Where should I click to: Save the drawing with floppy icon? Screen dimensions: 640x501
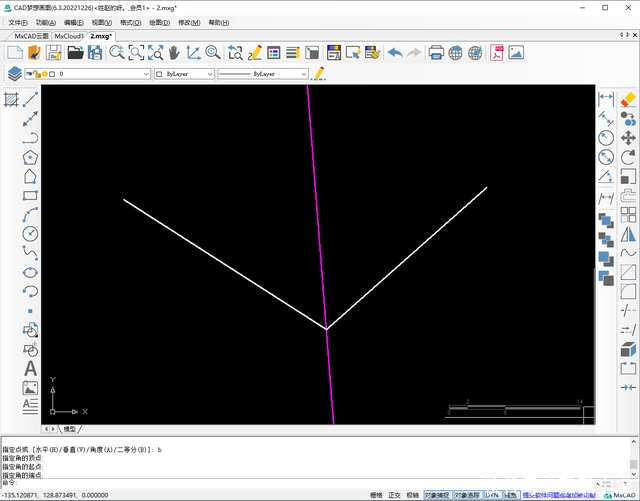pyautogui.click(x=53, y=53)
